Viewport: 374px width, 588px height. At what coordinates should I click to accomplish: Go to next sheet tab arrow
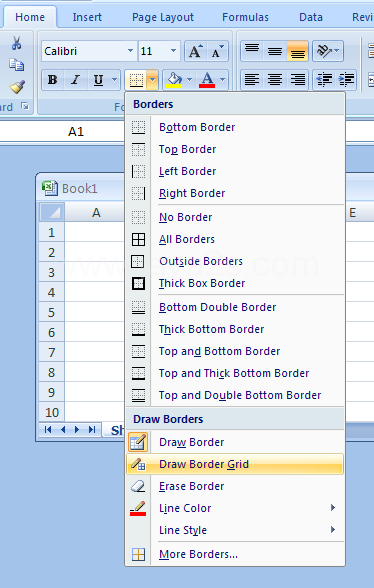[77, 430]
